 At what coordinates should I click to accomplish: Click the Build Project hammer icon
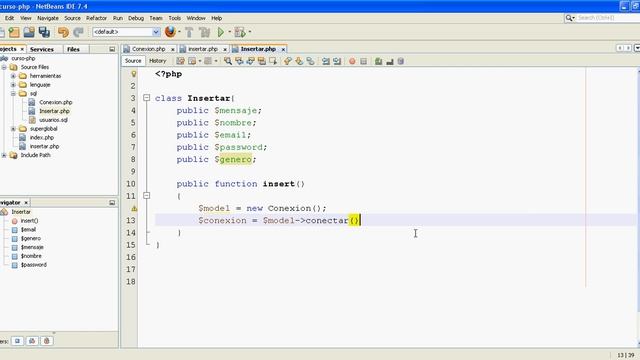(x=189, y=32)
